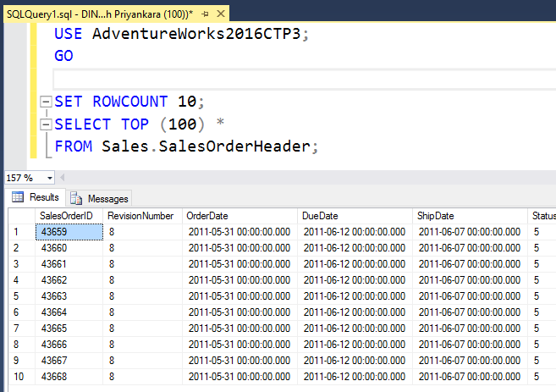Click cell 43665 in SalesOrderID
The width and height of the screenshot is (556, 392).
69,329
